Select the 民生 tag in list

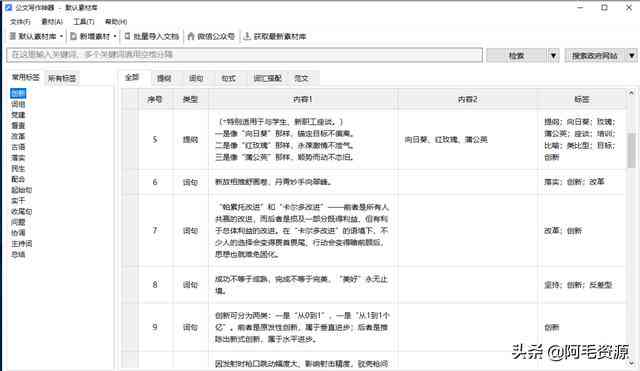coord(18,169)
